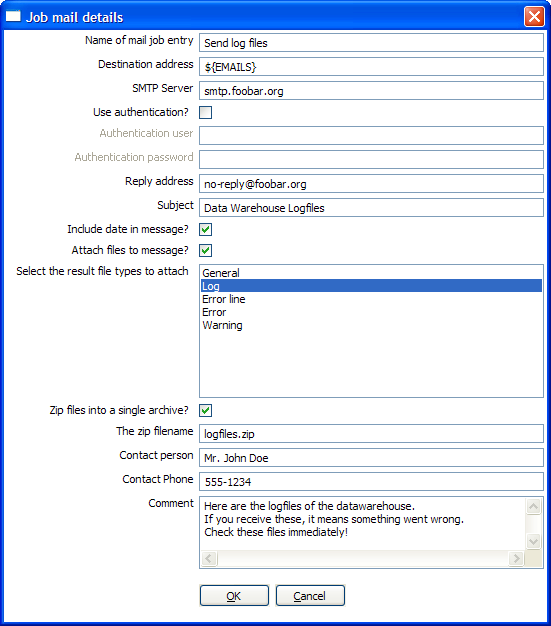Screen dimensions: 551x626
Task: Click the Cancel button
Action: 310,596
